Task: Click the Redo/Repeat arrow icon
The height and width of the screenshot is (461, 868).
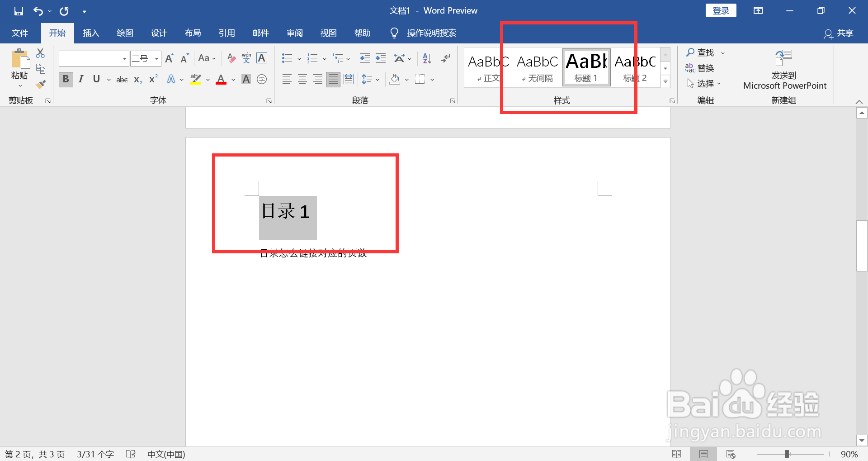Action: coord(64,11)
